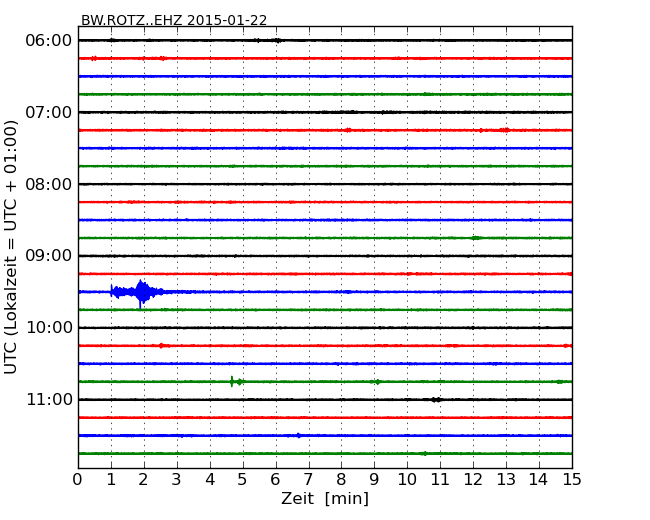
Task: Click the large blue seismic event waveform
Action: pos(137,292)
